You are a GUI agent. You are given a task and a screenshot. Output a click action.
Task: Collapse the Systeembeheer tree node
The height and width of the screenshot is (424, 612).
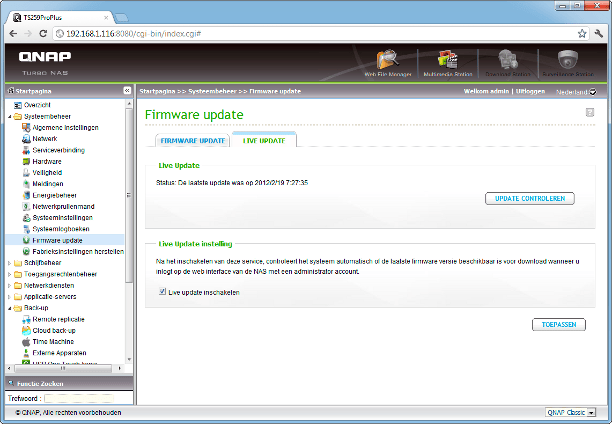coord(10,116)
